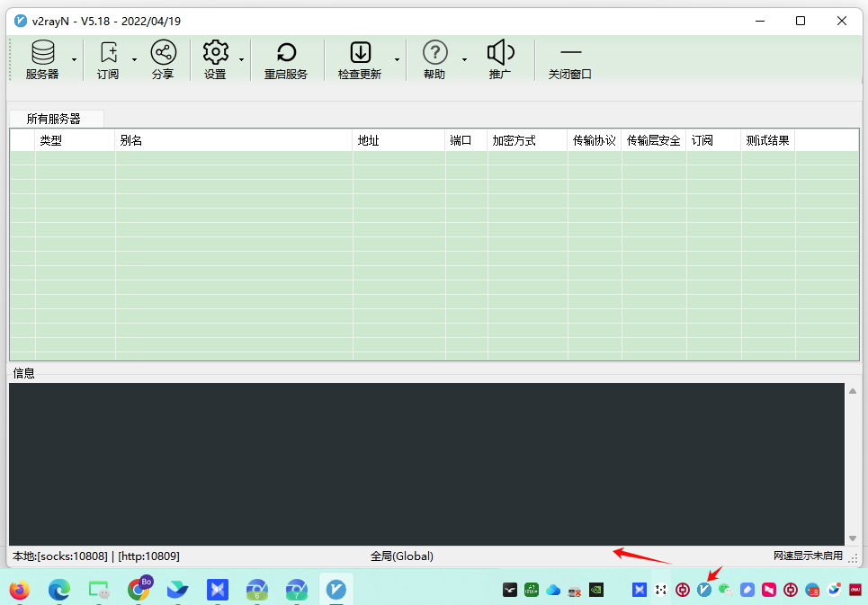Open Firefox from the taskbar

click(19, 590)
